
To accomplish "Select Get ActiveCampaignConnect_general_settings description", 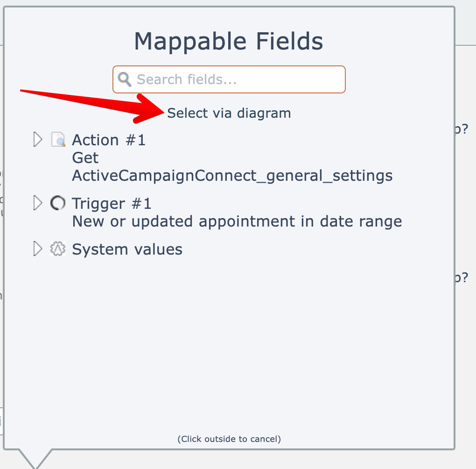I will [x=232, y=176].
